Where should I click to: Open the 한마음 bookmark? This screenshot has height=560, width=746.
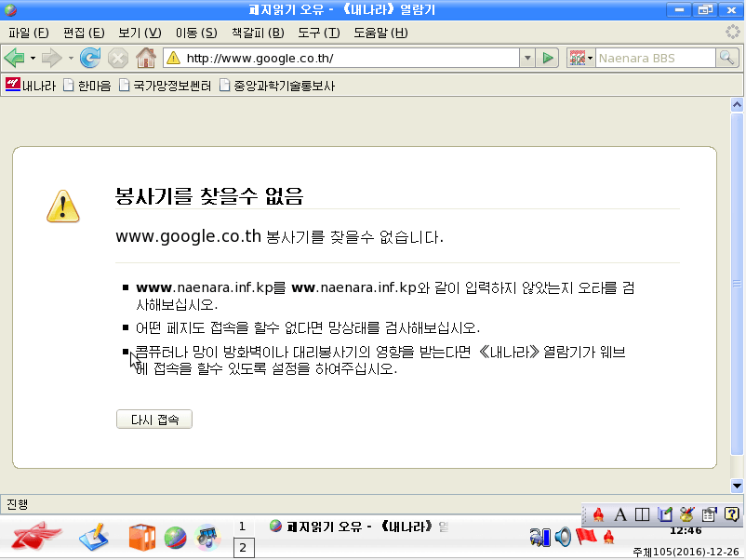pos(87,86)
